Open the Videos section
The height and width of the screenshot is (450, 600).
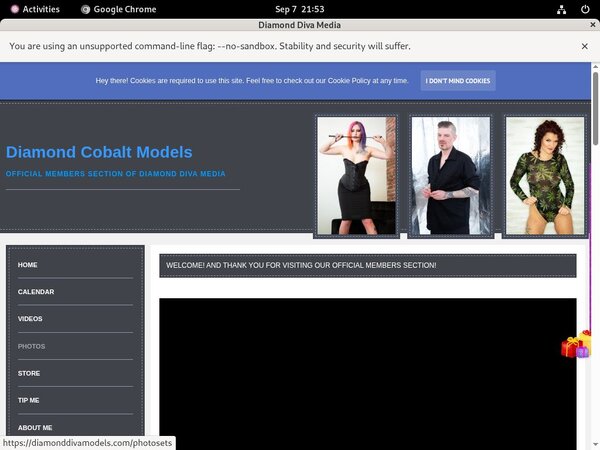tap(30, 319)
